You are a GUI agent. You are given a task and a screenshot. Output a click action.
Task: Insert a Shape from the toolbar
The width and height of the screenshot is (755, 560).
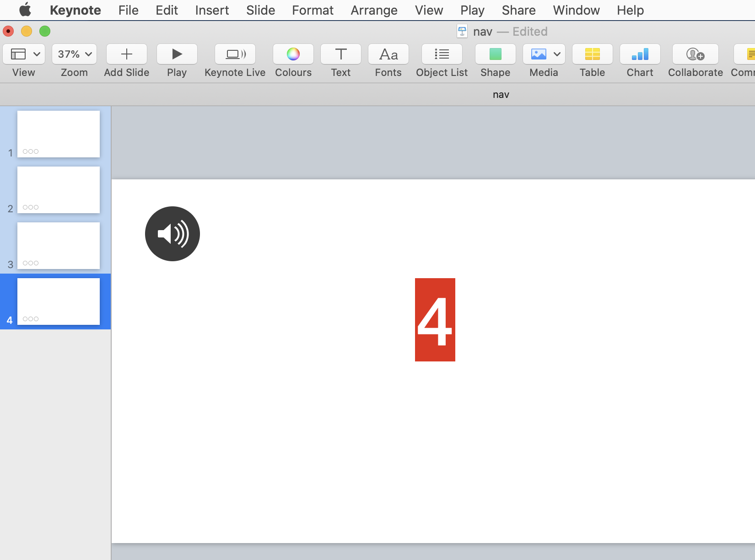click(495, 54)
